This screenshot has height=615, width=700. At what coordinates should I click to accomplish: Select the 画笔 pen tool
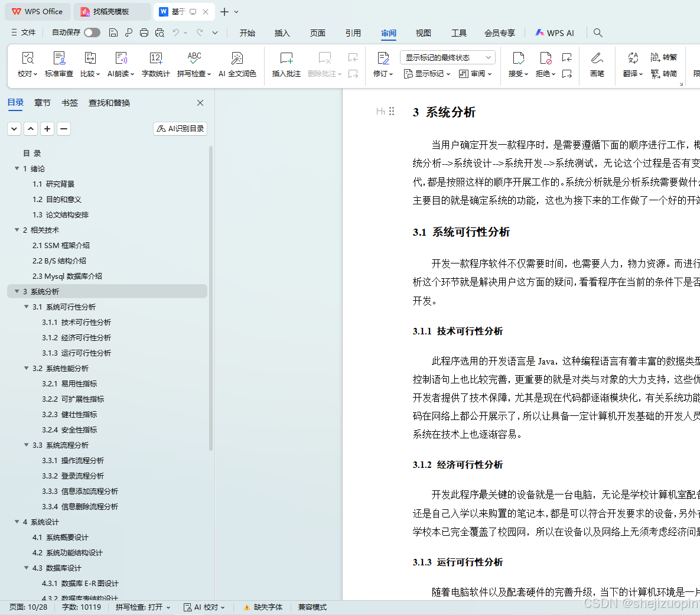[x=597, y=65]
